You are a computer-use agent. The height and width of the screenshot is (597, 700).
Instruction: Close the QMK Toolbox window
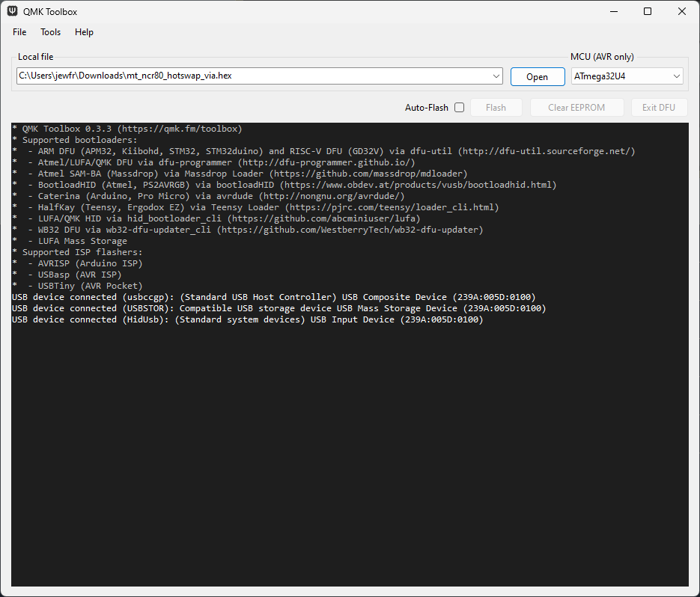coord(682,12)
